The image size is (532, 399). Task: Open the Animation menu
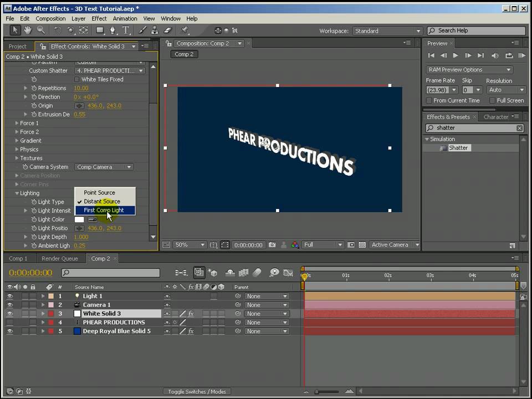[125, 19]
